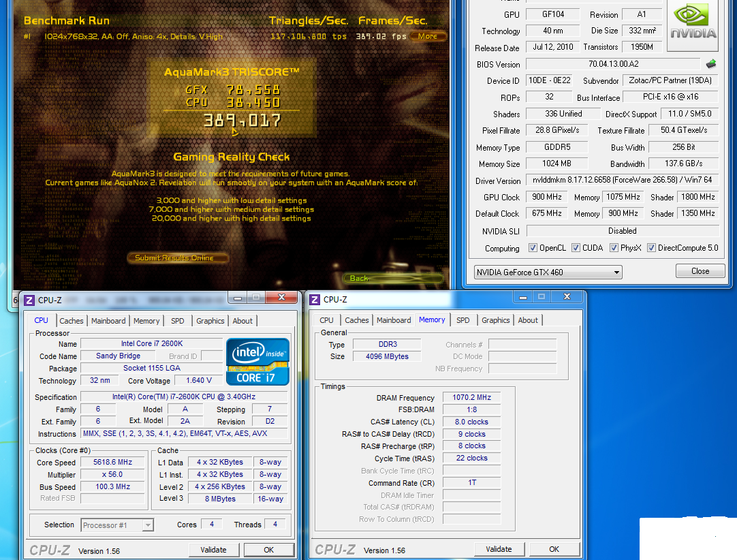Toggle the CUDA checkbox
The image size is (737, 560).
coord(576,248)
